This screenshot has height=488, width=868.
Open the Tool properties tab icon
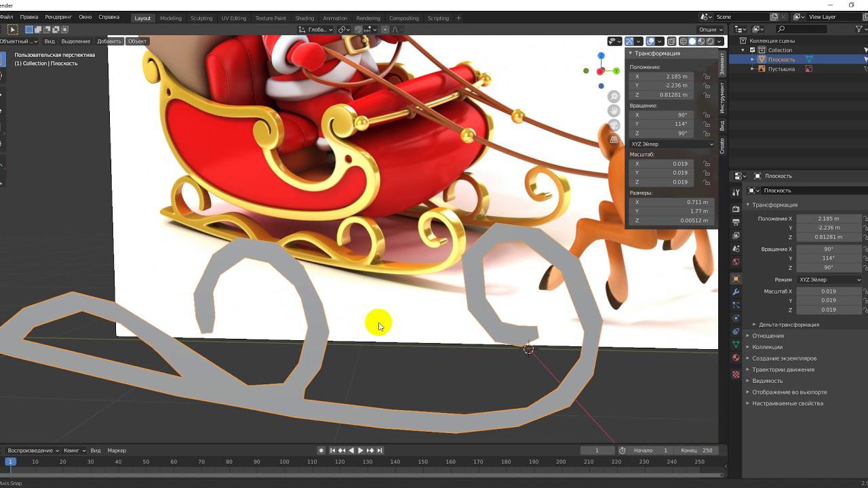tap(736, 192)
